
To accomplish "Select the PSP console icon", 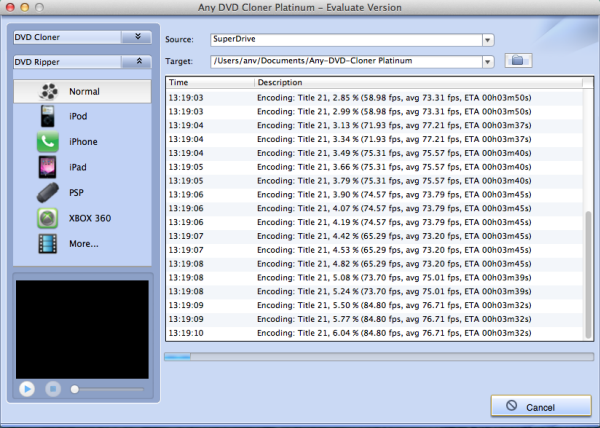I will [48, 192].
